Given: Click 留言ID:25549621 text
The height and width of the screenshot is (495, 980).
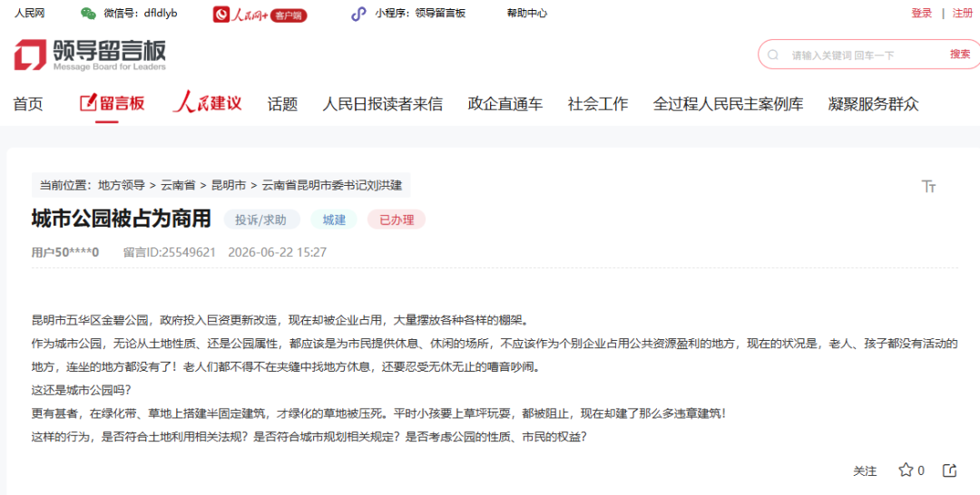Looking at the screenshot, I should pyautogui.click(x=170, y=253).
